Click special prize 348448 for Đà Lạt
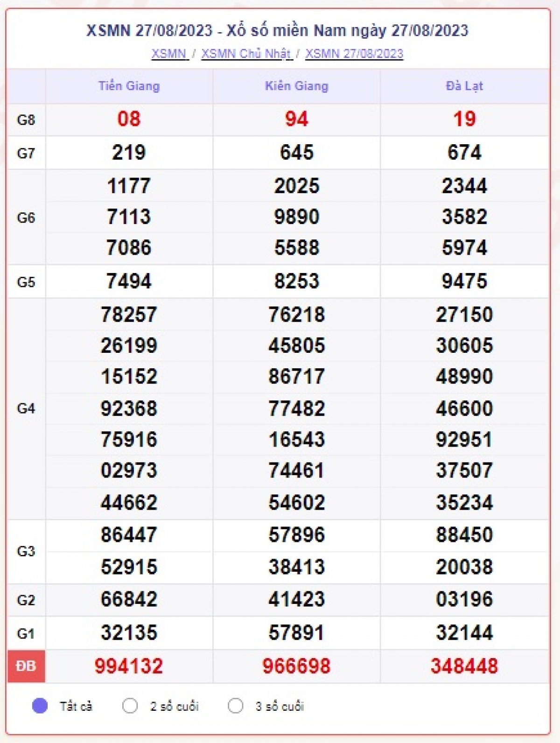Screen dimensions: 560x743 coord(464,666)
